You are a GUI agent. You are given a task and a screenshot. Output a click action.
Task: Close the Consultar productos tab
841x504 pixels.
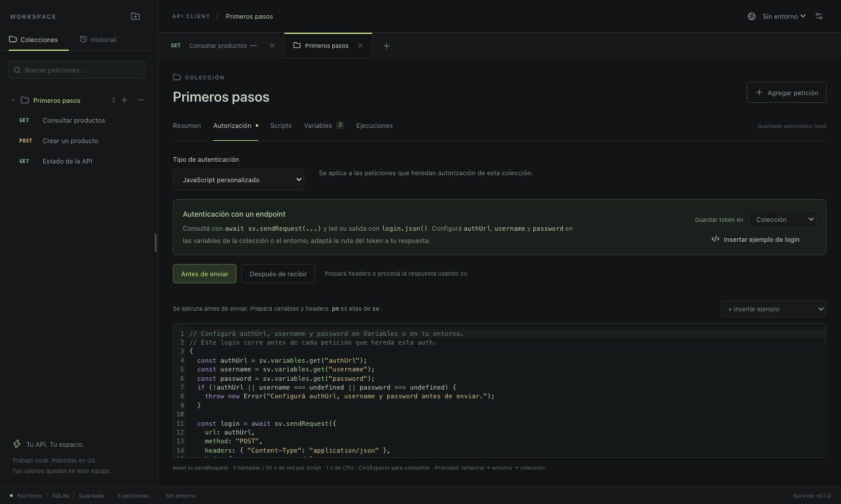click(272, 46)
